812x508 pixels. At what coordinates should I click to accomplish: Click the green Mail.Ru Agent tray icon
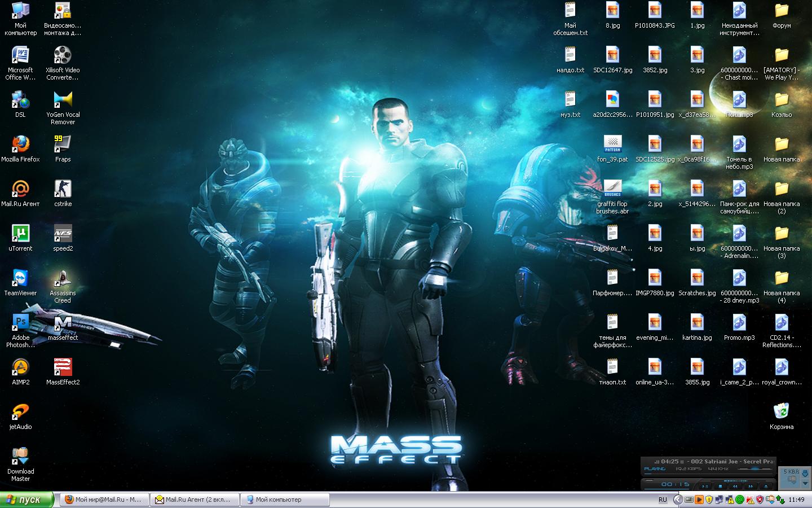click(x=740, y=500)
